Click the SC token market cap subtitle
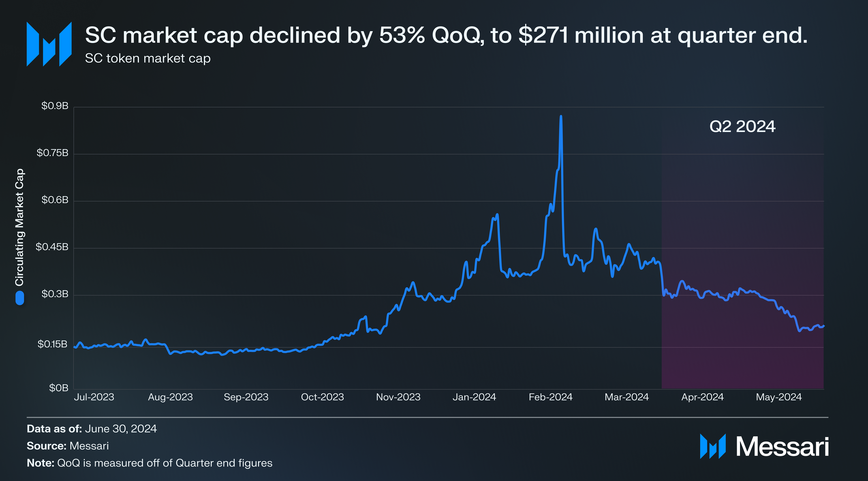Viewport: 868px width, 481px height. pyautogui.click(x=148, y=58)
